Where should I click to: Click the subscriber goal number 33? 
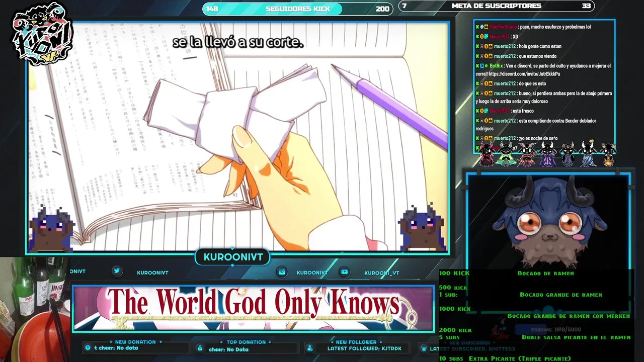coord(586,6)
